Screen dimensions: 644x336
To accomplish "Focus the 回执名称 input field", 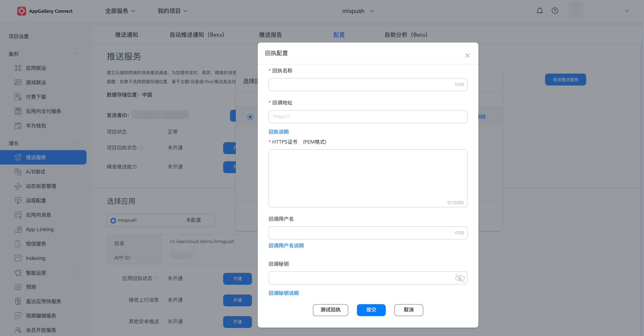I will [x=368, y=85].
